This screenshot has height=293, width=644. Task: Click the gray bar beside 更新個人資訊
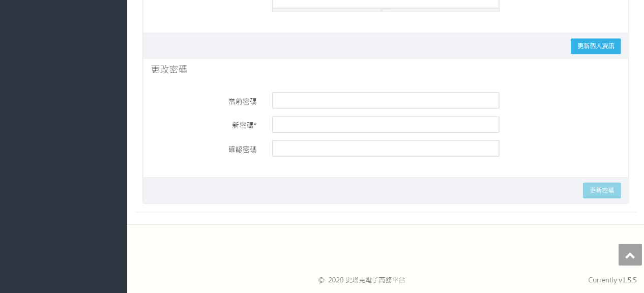coord(356,46)
